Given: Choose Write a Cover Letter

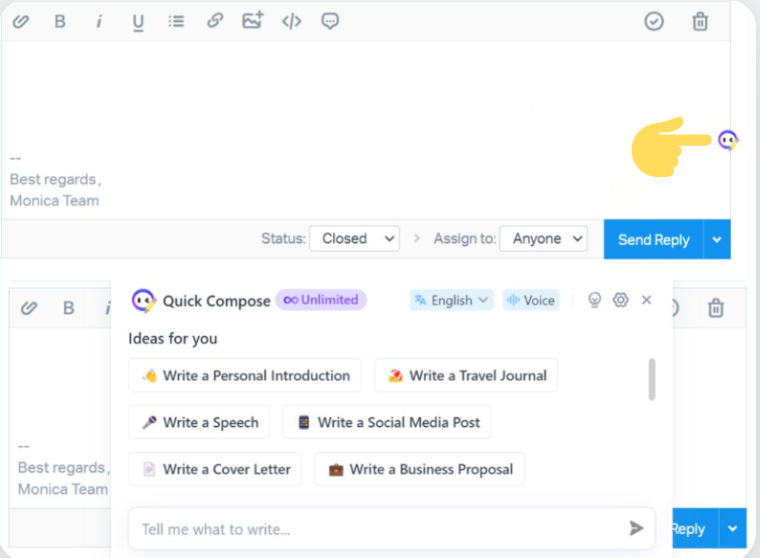Looking at the screenshot, I should pyautogui.click(x=215, y=469).
